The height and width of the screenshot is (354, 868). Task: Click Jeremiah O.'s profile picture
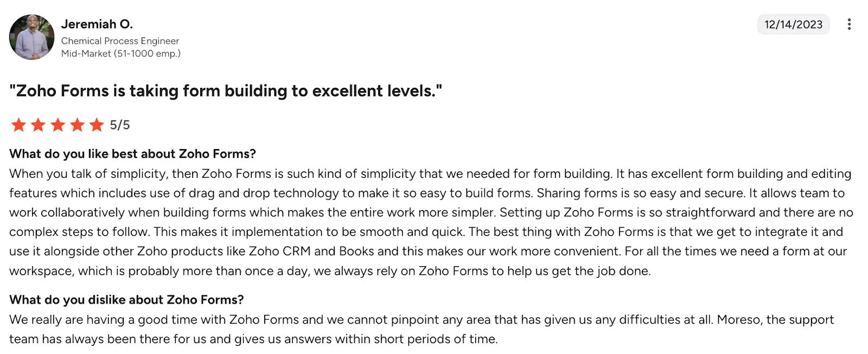31,36
